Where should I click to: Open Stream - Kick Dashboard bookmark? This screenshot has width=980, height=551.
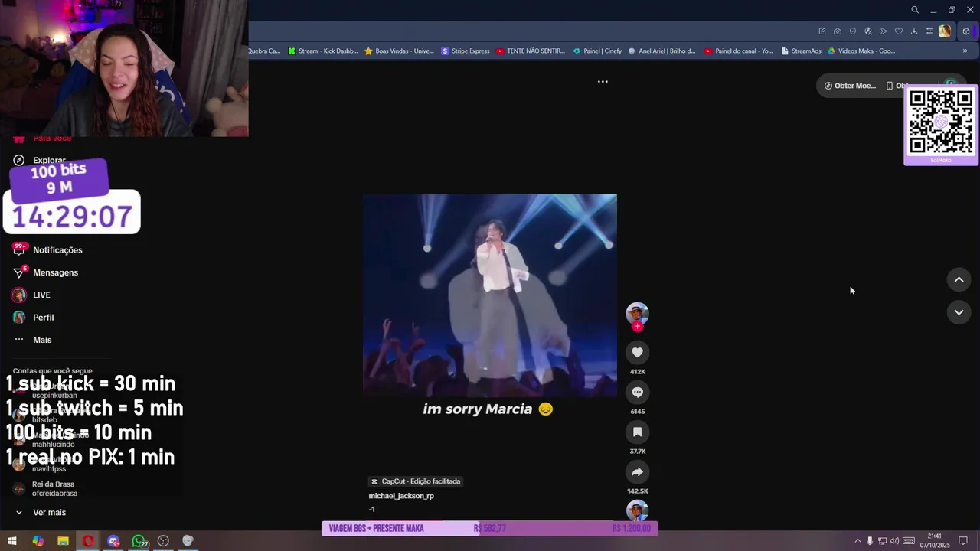click(323, 51)
